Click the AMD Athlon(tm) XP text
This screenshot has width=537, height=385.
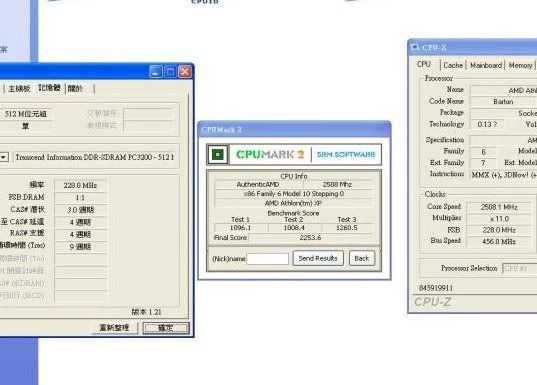point(294,203)
